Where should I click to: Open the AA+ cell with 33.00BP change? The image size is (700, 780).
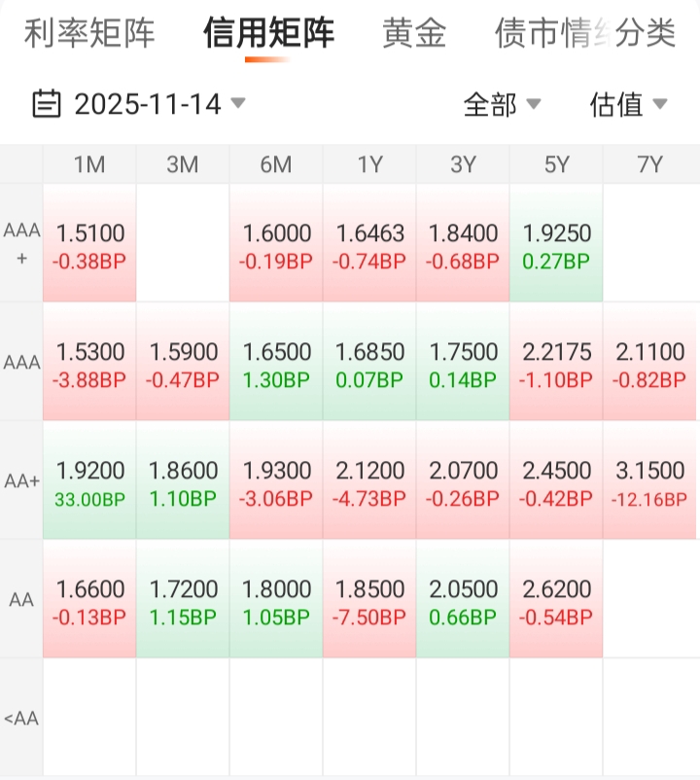pos(90,480)
